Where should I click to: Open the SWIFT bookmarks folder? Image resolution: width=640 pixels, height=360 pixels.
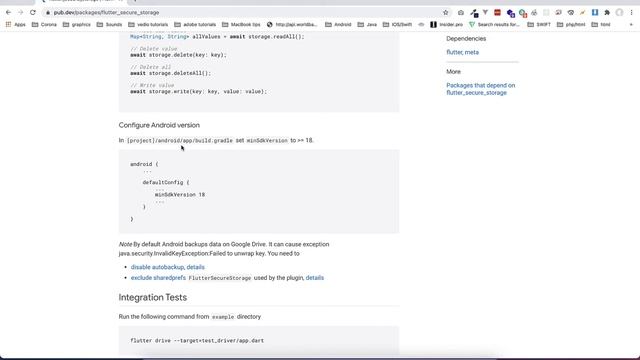(539, 24)
